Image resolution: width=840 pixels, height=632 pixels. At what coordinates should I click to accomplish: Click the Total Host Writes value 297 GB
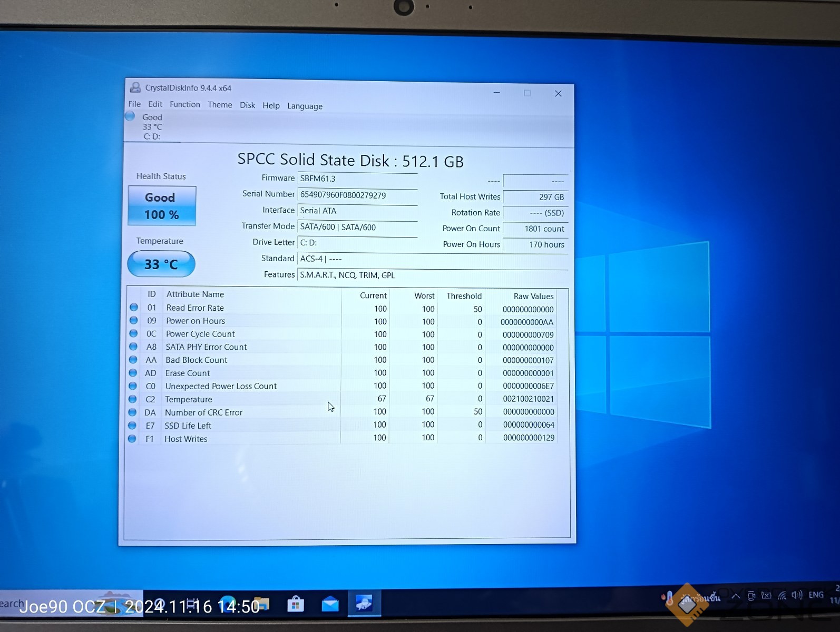[535, 197]
